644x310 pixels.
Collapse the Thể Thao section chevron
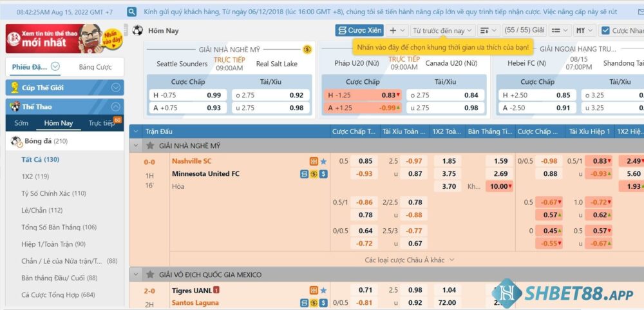[x=116, y=106]
